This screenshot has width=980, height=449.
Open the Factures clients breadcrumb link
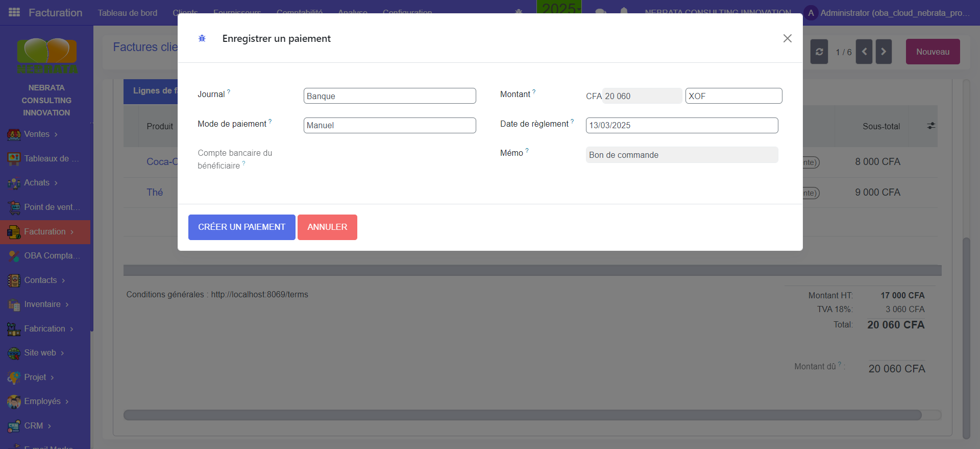pos(145,47)
